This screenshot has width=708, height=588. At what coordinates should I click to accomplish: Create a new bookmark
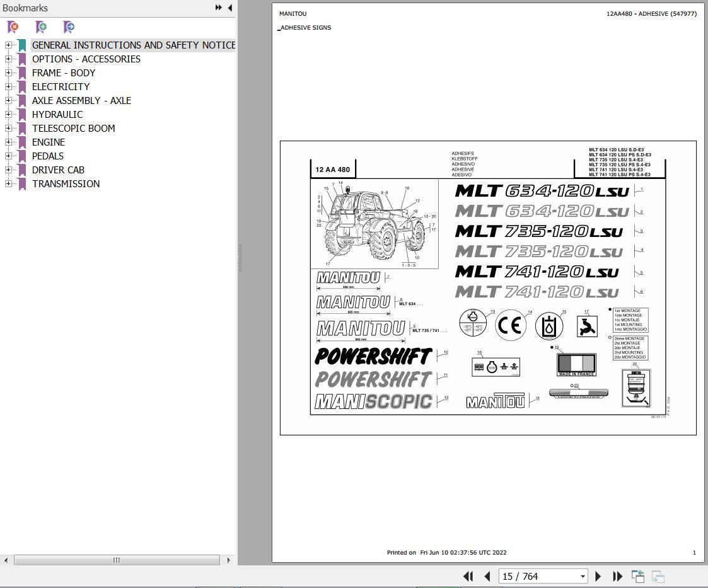point(40,27)
